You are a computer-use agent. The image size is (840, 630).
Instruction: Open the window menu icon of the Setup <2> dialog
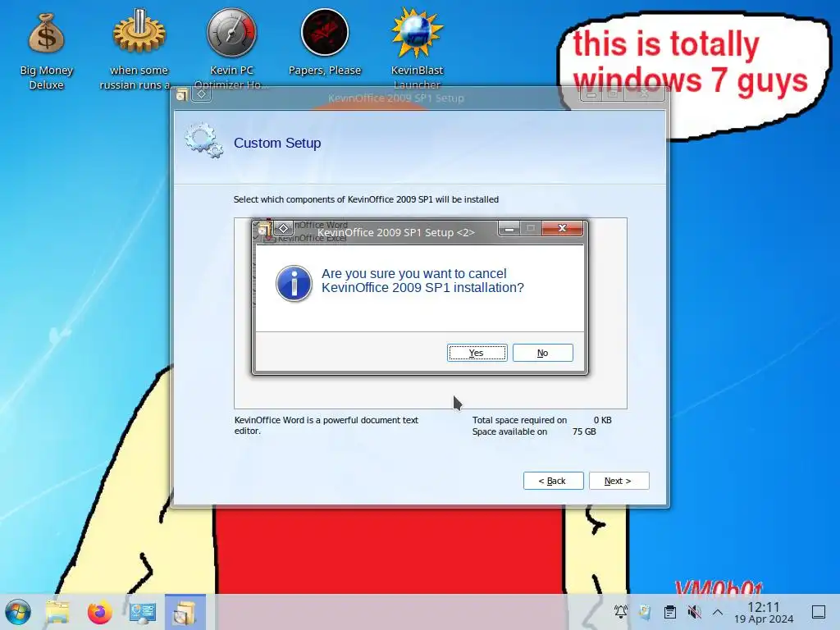tap(263, 230)
